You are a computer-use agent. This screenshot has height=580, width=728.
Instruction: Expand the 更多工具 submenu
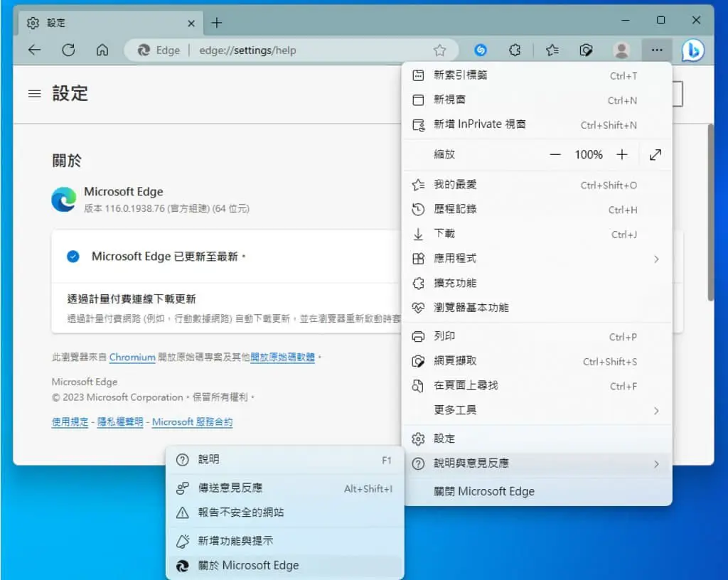coord(536,410)
